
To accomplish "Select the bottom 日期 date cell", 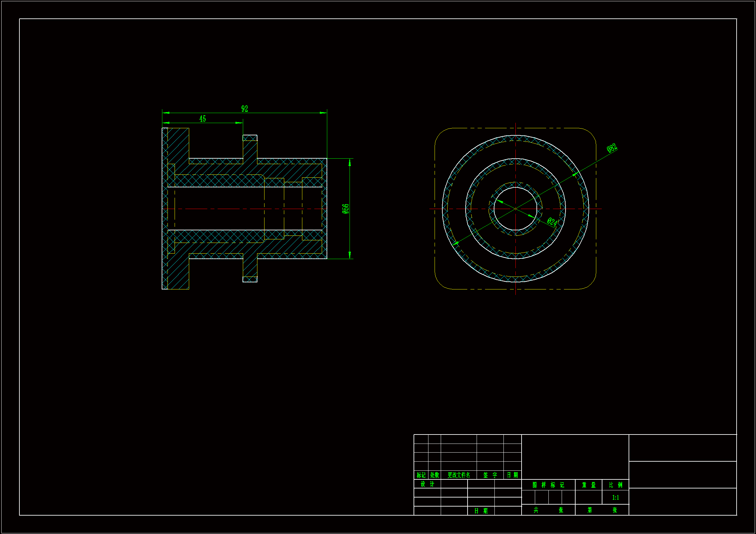I will (481, 511).
